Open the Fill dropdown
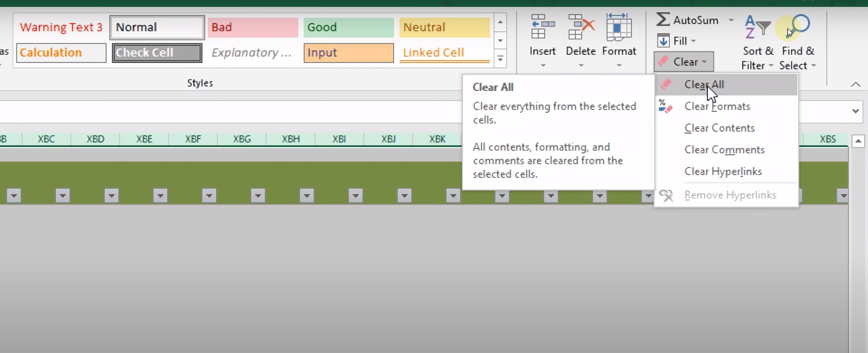Viewport: 868px width, 353px height. 693,41
